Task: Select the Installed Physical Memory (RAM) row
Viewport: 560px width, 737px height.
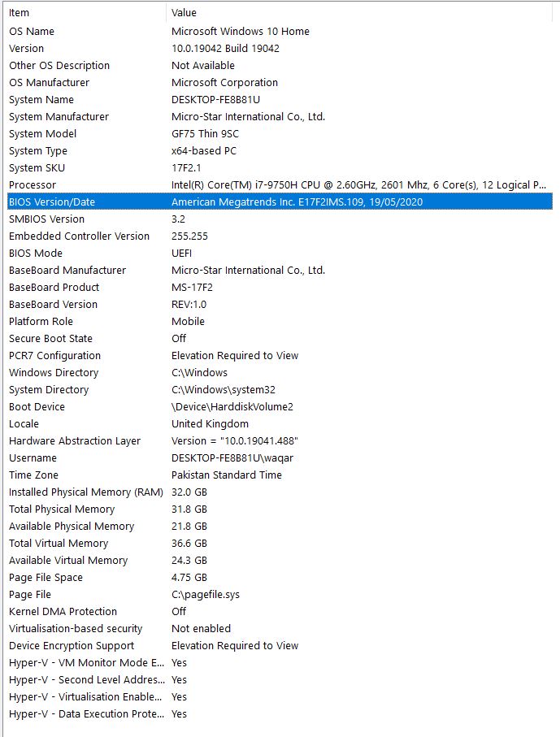Action: 280,492
